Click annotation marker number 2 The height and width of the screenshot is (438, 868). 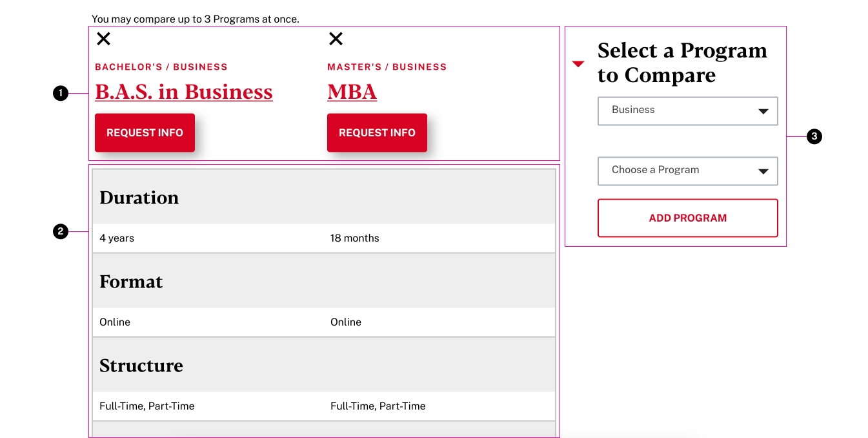click(x=60, y=231)
